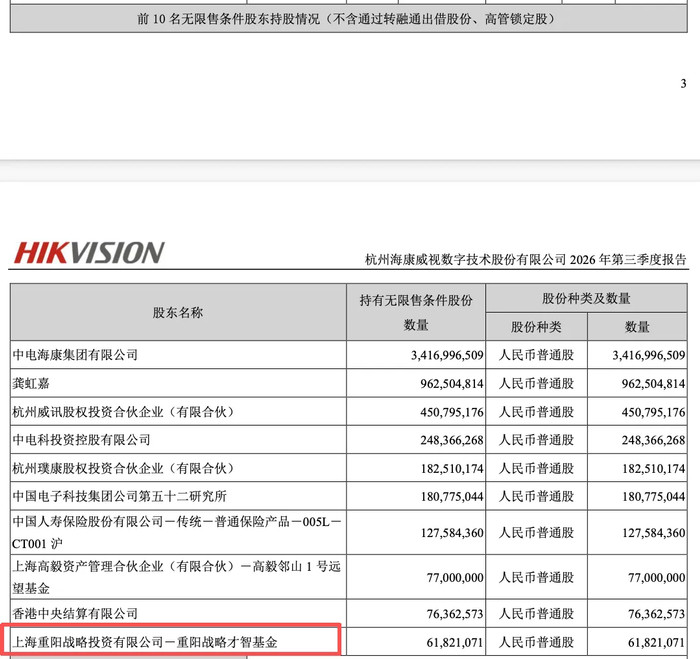
Task: Click the HIKVISION logo
Action: click(89, 252)
